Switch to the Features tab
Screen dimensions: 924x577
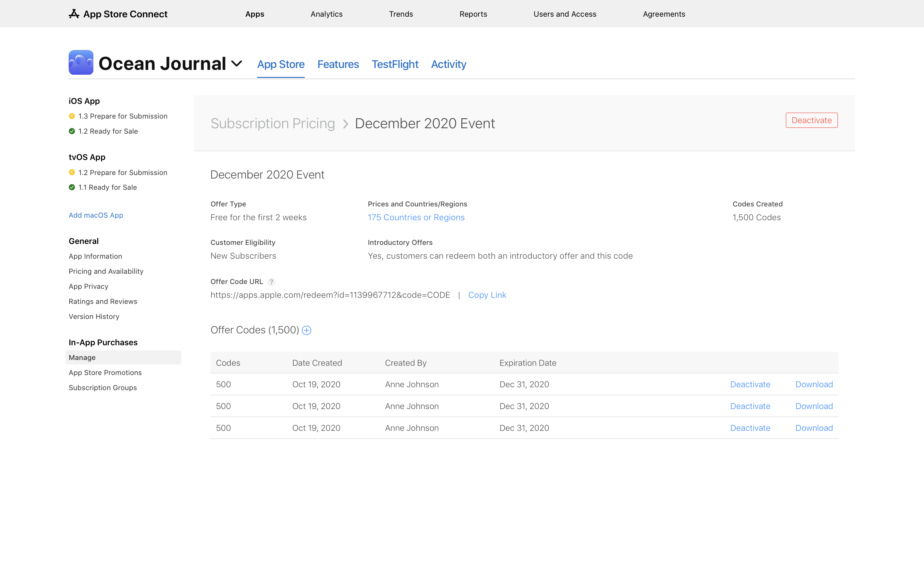(x=338, y=64)
